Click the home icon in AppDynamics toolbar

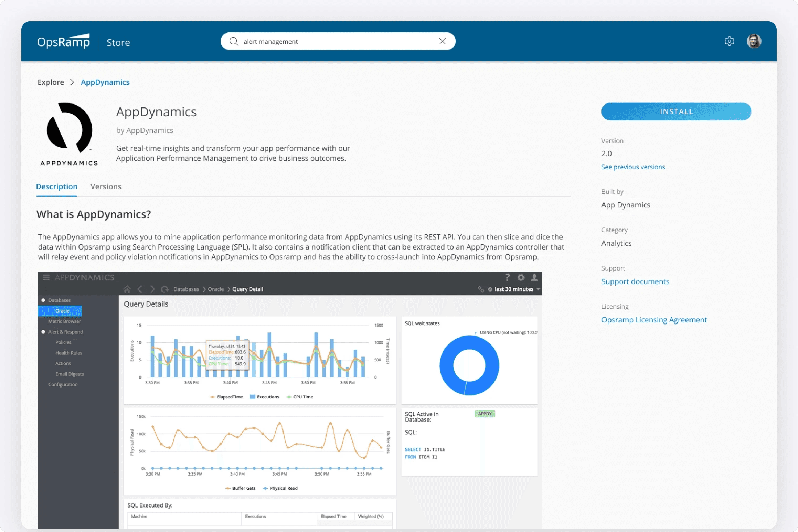(127, 289)
